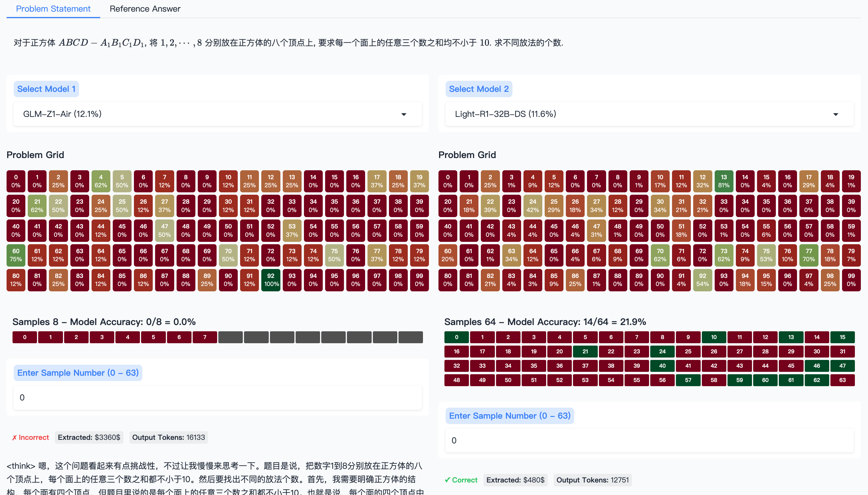868x495 pixels.
Task: Select problem 92 (54%) in right grid
Action: [702, 280]
